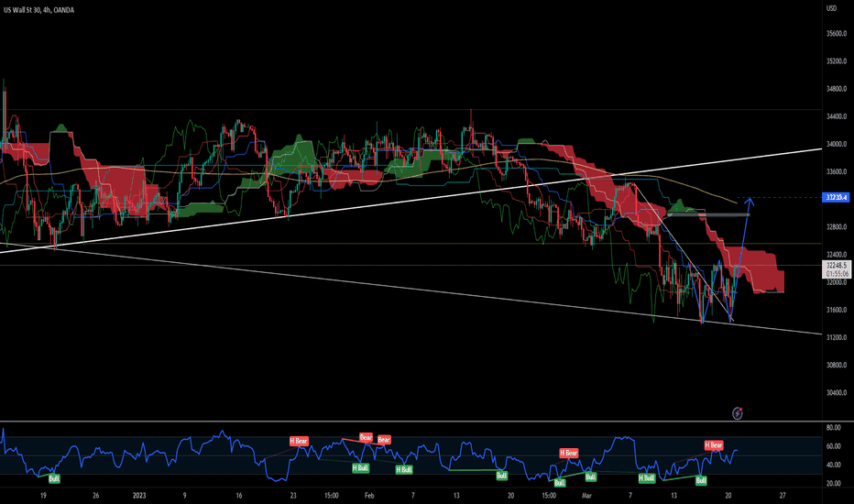854x504 pixels.
Task: Select the gray horizontal resistance zone rectangle
Action: coord(708,215)
